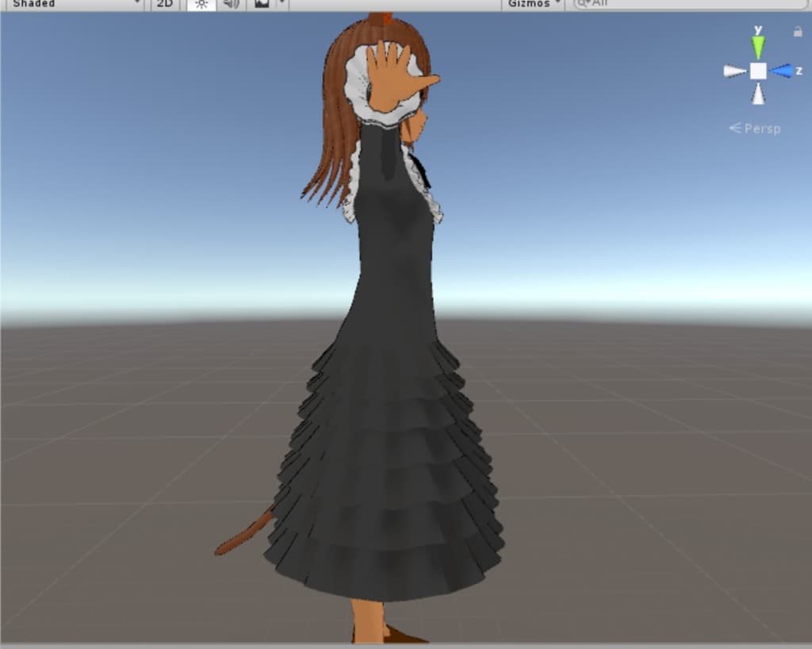Click the bottom white gizmo cone
The width and height of the screenshot is (812, 649).
[758, 94]
